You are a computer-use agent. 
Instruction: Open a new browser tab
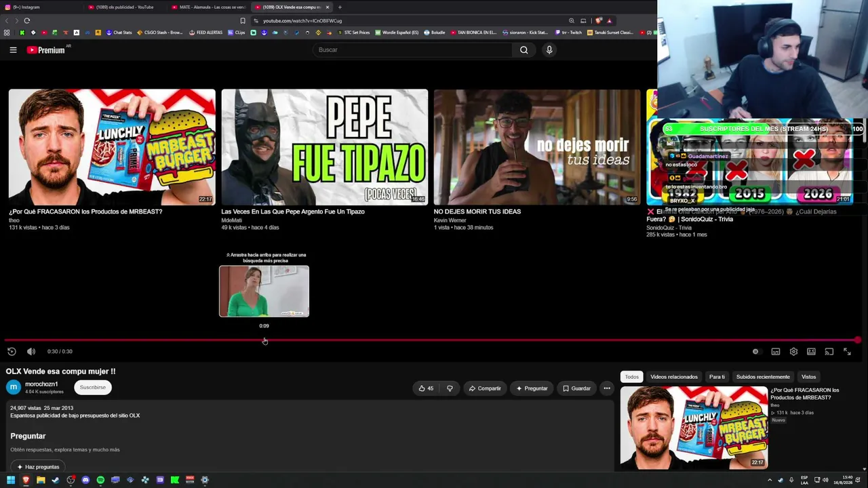point(340,7)
